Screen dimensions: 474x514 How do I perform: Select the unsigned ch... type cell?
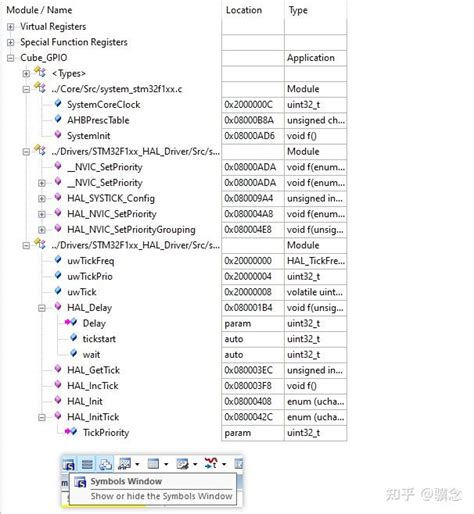pos(316,120)
